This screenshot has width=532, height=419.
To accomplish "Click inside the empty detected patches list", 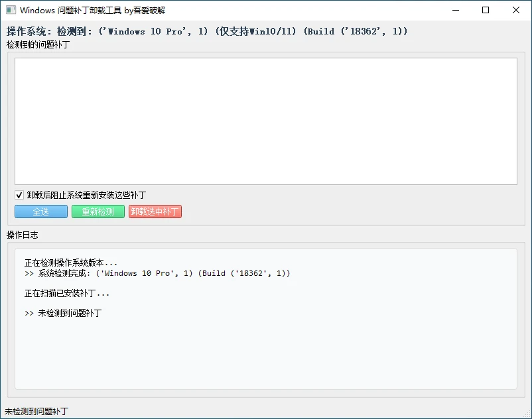I will click(265, 121).
